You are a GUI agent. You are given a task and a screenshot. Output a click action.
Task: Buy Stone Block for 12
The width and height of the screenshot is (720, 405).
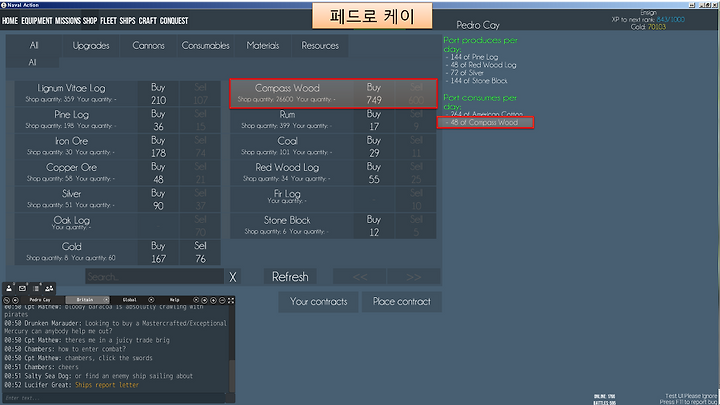pyautogui.click(x=374, y=226)
